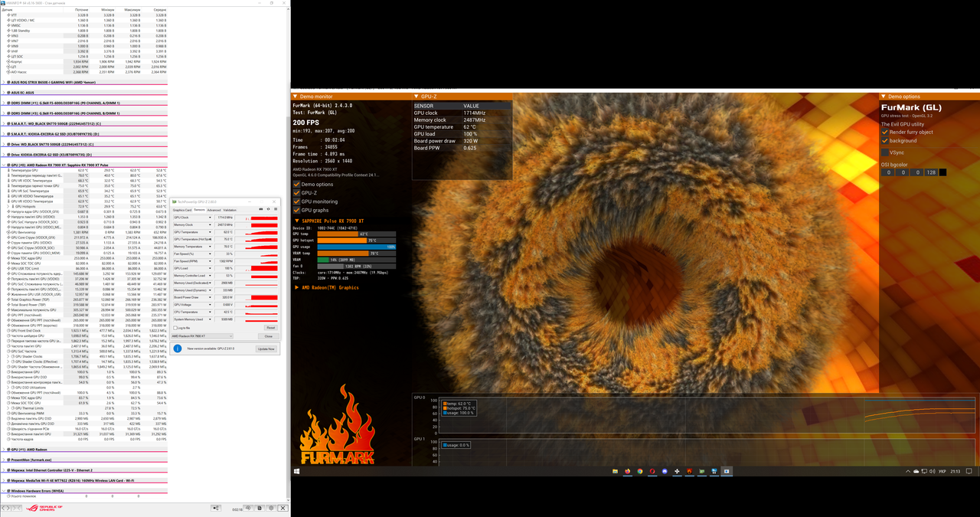Toggle GPU-Z checkbox in FurMark monitor
This screenshot has height=517, width=980.
tap(297, 193)
